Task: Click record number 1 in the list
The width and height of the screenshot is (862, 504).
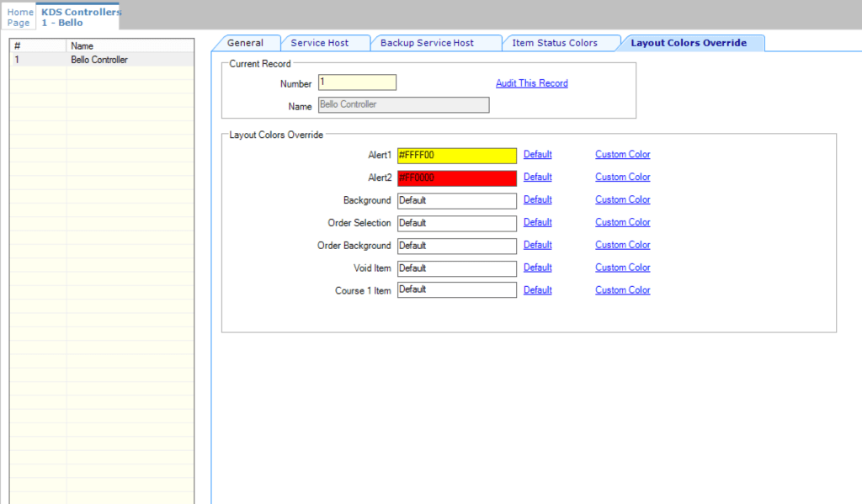Action: pos(17,60)
